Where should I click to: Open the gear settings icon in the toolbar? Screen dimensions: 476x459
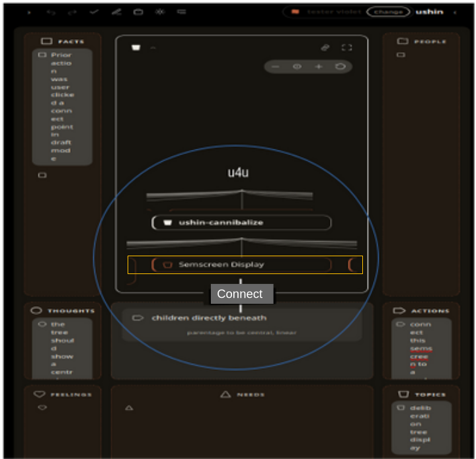pyautogui.click(x=160, y=12)
